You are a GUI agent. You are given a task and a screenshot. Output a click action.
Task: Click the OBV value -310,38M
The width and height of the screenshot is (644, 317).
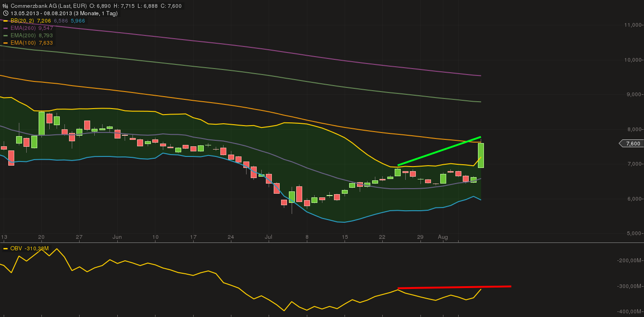36,248
